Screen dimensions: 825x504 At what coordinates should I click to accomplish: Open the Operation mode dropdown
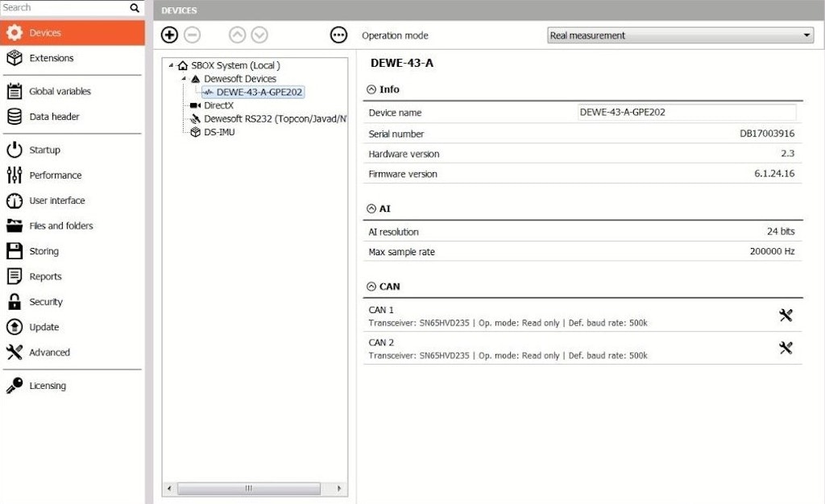(680, 35)
